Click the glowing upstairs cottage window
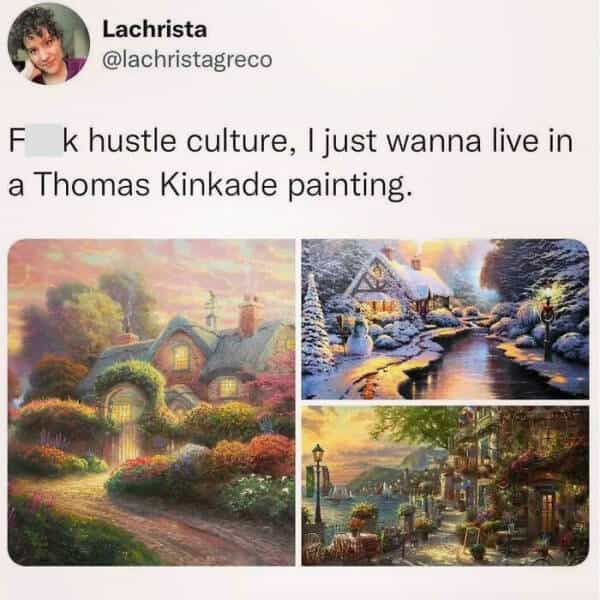600x600 pixels. click(181, 357)
